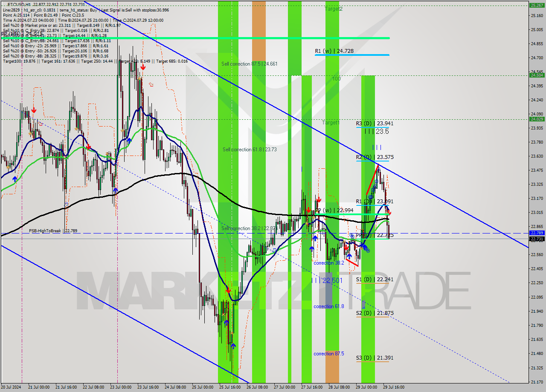The image size is (546, 392).
Task: Click the 'Point A:25.114' info text
Action: click(15, 15)
